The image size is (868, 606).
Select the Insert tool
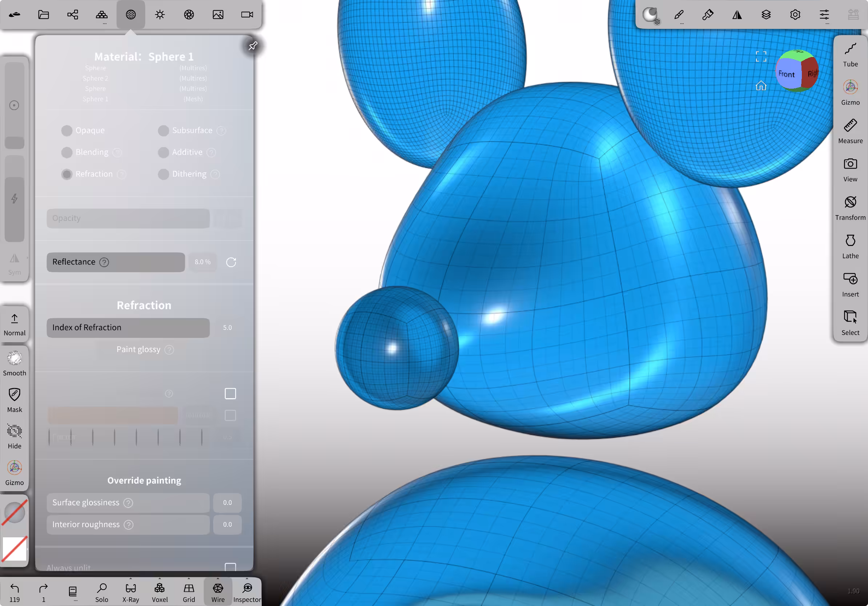click(x=851, y=285)
